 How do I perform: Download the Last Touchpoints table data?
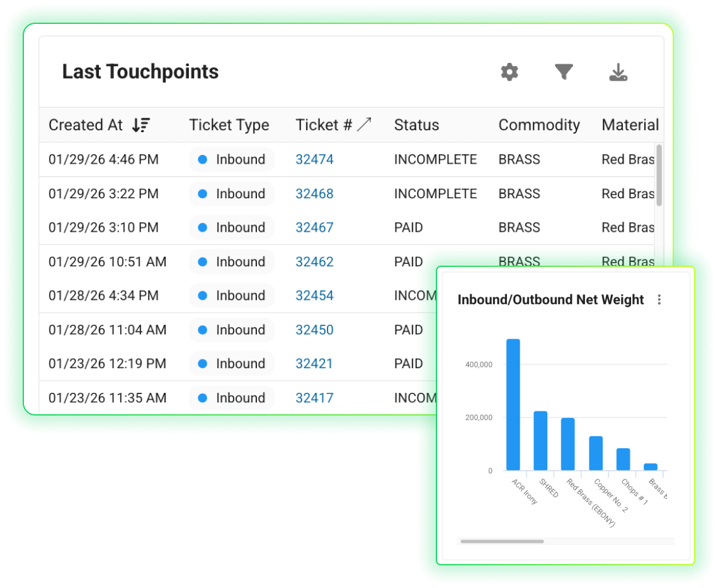tap(618, 73)
